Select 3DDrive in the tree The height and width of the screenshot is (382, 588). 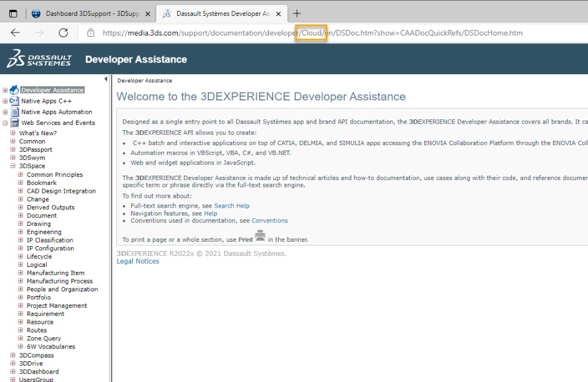pyautogui.click(x=31, y=363)
